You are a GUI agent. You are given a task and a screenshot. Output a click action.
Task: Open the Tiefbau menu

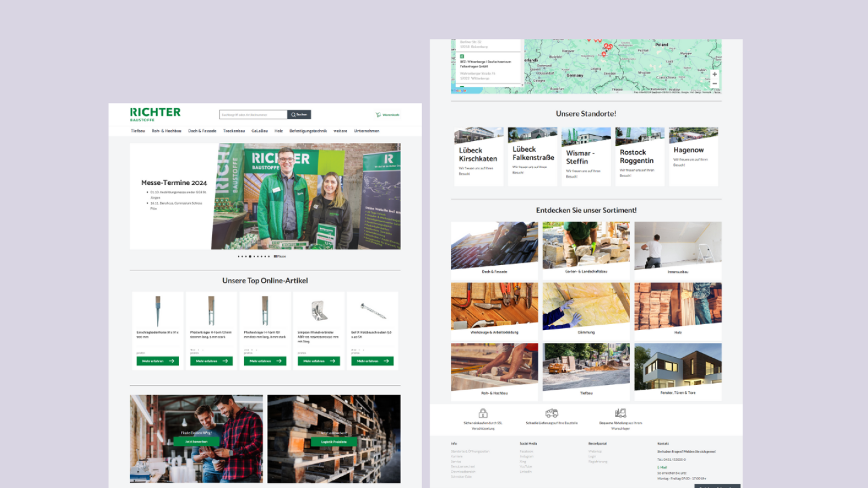tap(138, 131)
